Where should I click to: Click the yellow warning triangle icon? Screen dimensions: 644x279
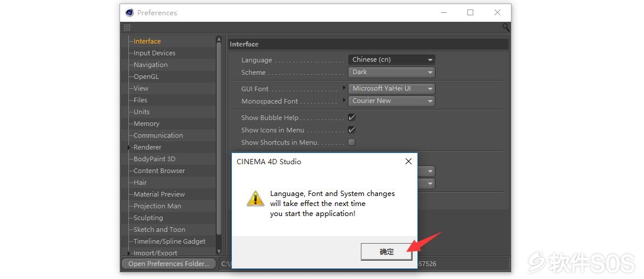pyautogui.click(x=255, y=198)
